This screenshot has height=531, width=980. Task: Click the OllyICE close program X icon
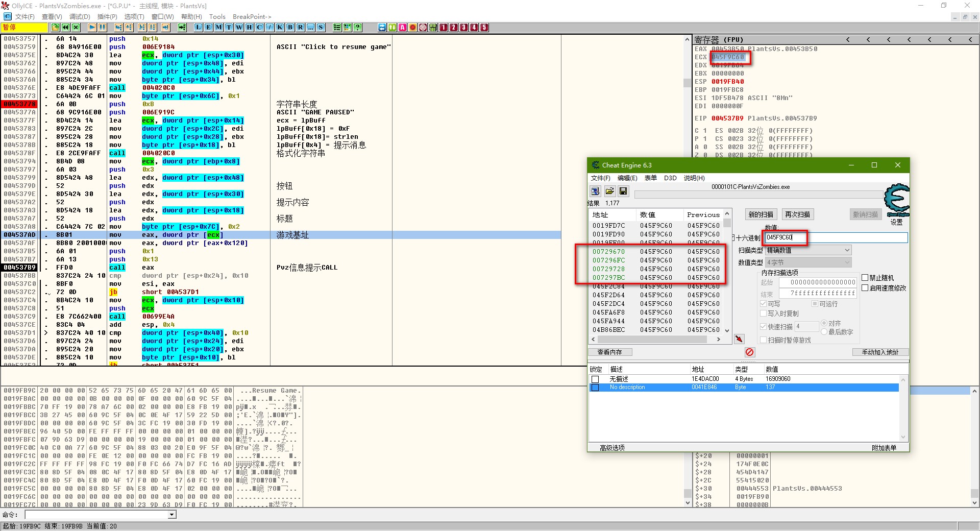coord(76,28)
